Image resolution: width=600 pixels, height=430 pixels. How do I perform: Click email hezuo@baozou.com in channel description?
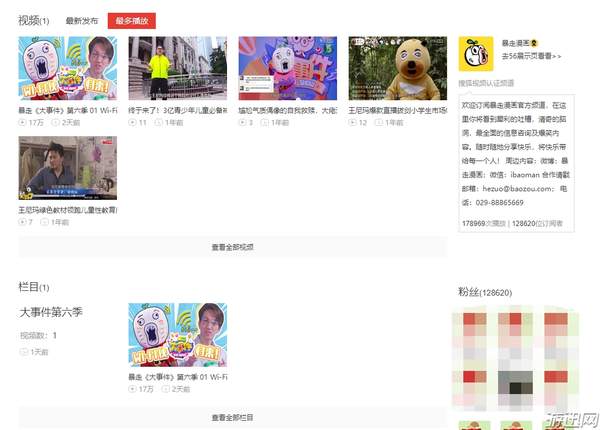518,189
